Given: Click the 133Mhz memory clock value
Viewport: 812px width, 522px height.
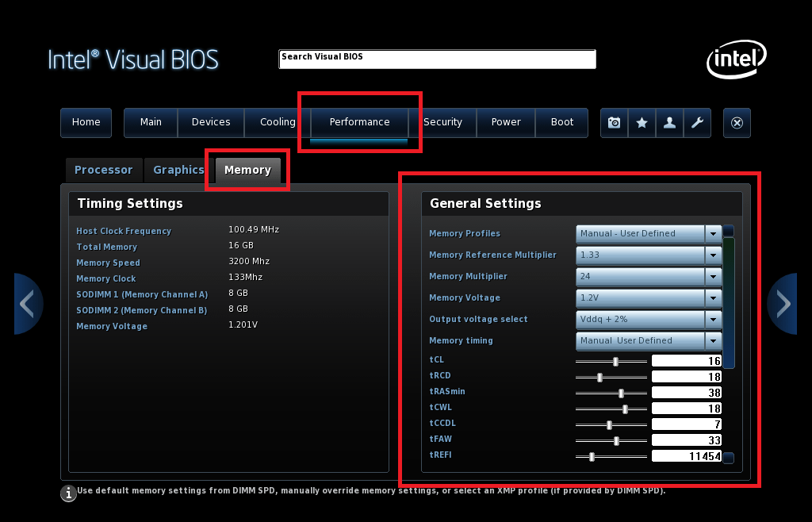Looking at the screenshot, I should [x=246, y=277].
